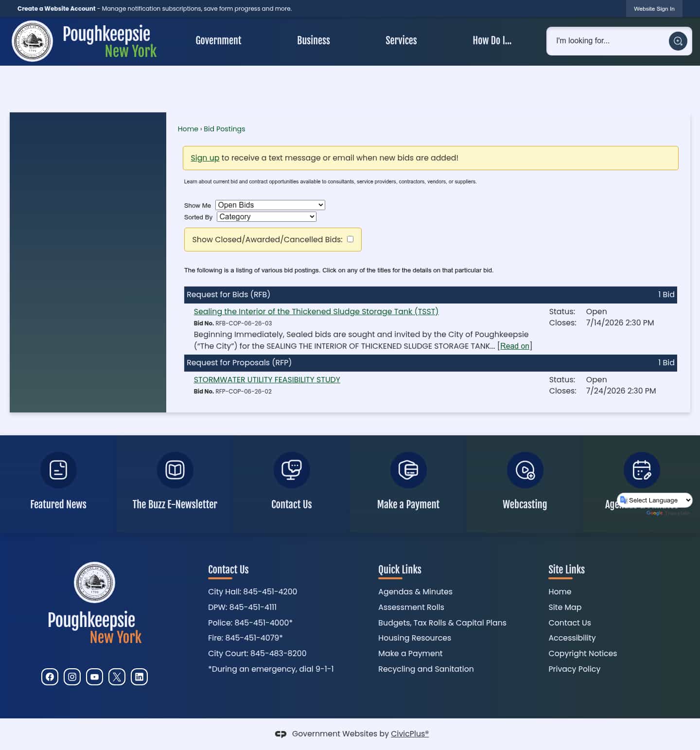Click the Read on link
This screenshot has width=700, height=750.
515,346
